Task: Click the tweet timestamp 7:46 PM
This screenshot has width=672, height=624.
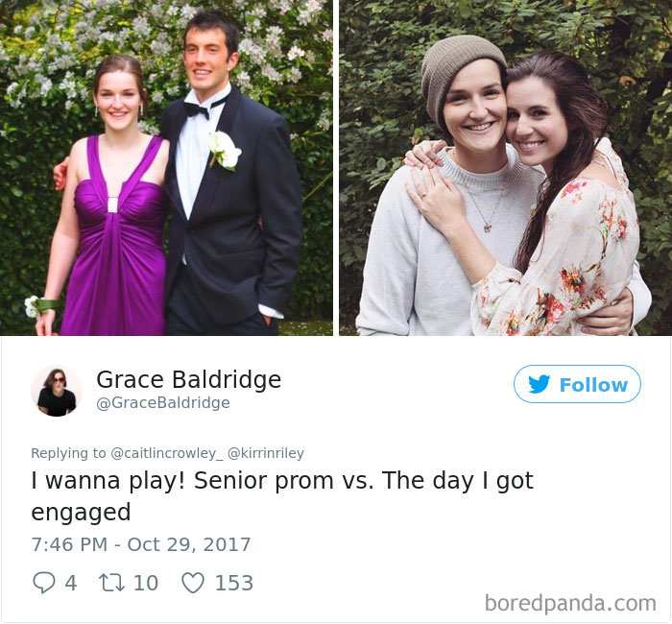Action: [x=69, y=544]
